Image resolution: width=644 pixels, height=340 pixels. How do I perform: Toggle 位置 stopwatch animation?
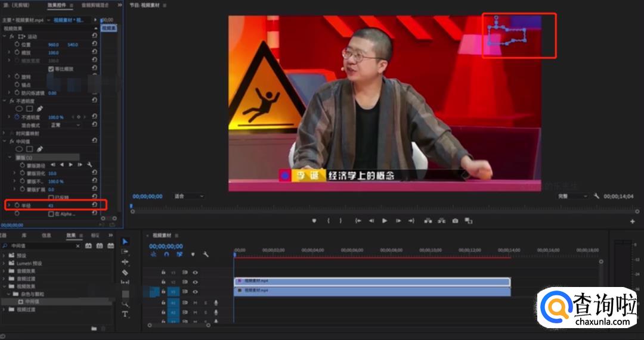click(x=17, y=44)
